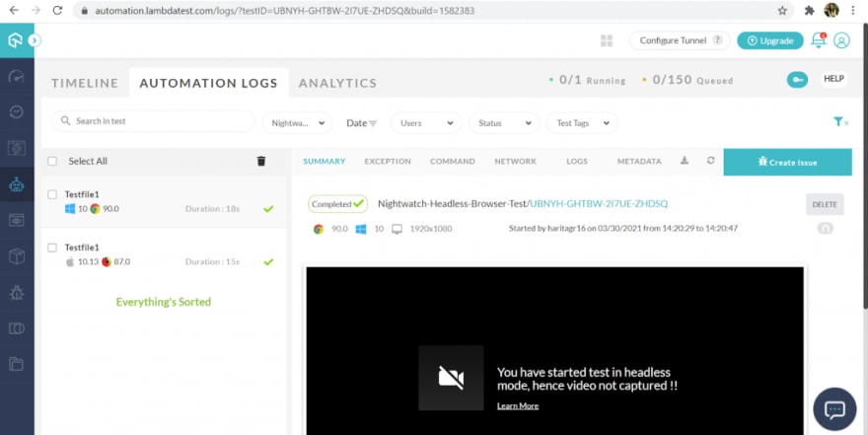This screenshot has height=435, width=868.
Task: Click the browser reload icon
Action: [57, 11]
